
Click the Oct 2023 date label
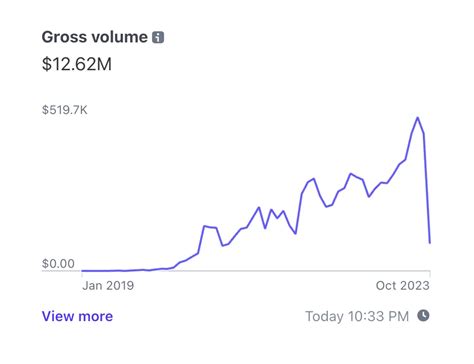(403, 286)
